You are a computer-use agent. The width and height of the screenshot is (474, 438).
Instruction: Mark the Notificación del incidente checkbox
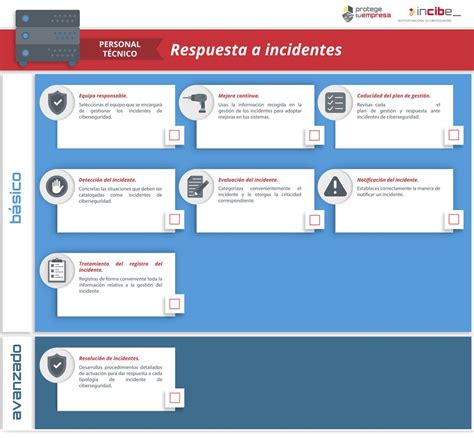point(454,219)
